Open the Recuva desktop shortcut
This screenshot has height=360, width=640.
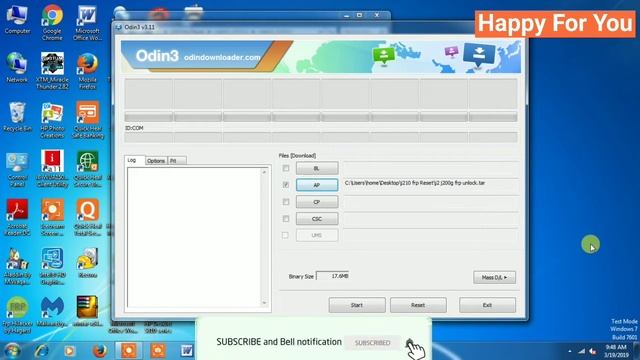click(x=87, y=263)
